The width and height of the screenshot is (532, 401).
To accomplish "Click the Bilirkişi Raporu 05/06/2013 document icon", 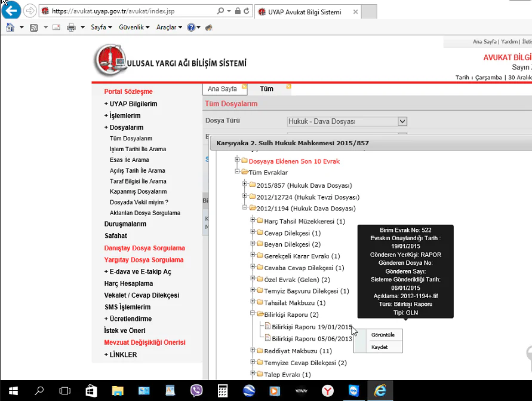I will [267, 338].
